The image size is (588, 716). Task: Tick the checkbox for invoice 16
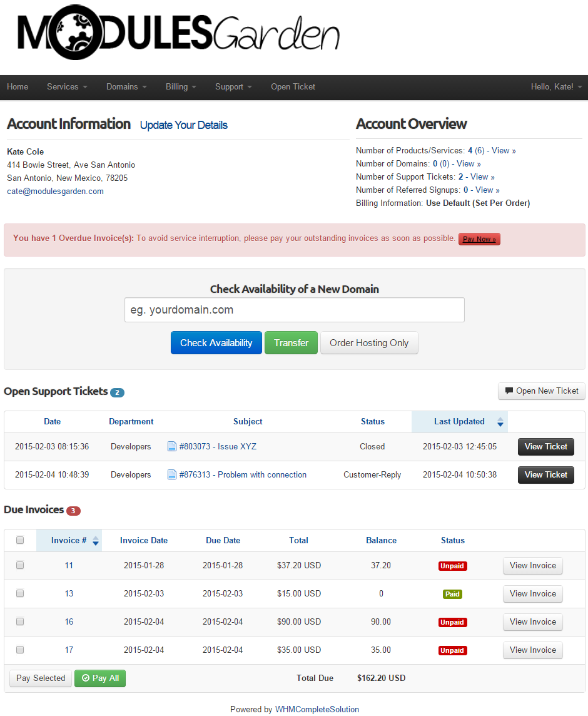[20, 621]
